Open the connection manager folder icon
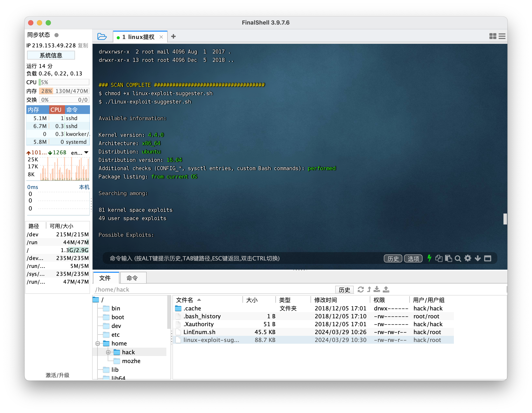The height and width of the screenshot is (413, 532). click(x=102, y=37)
